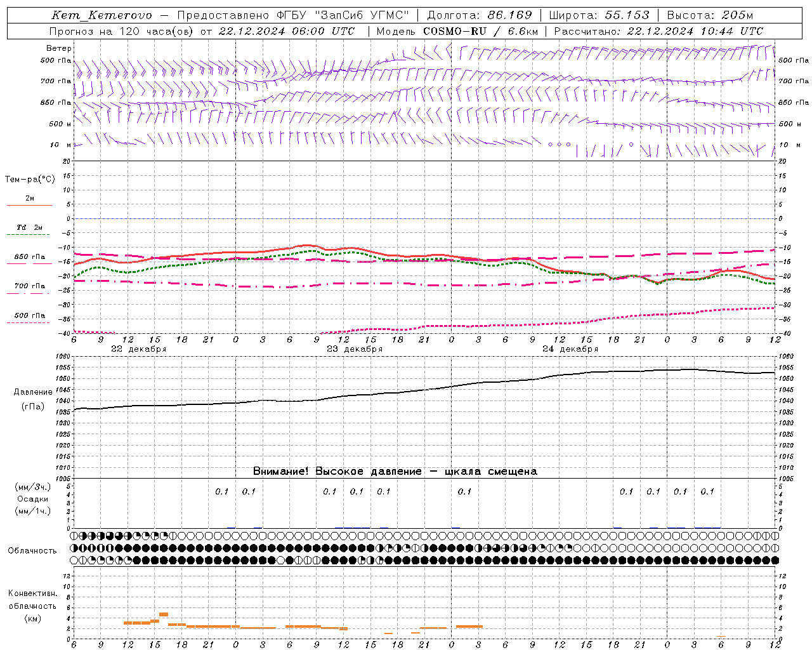The width and height of the screenshot is (812, 650).
Task: Click the black pressure curve line
Action: point(424,390)
